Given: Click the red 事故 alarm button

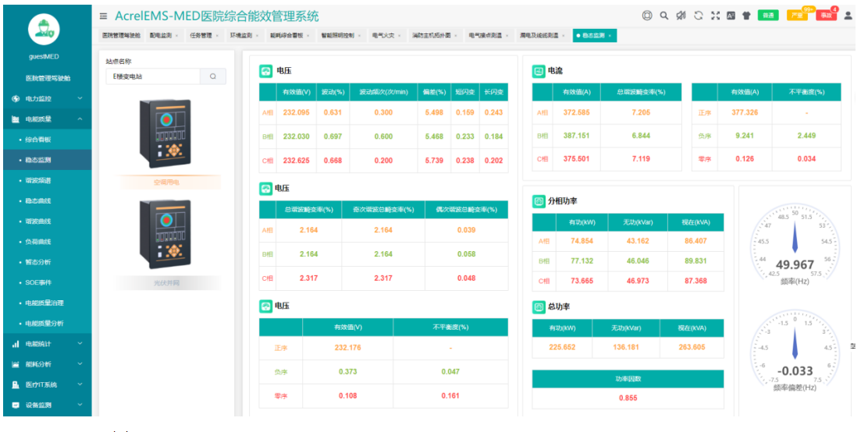Looking at the screenshot, I should click(x=825, y=16).
